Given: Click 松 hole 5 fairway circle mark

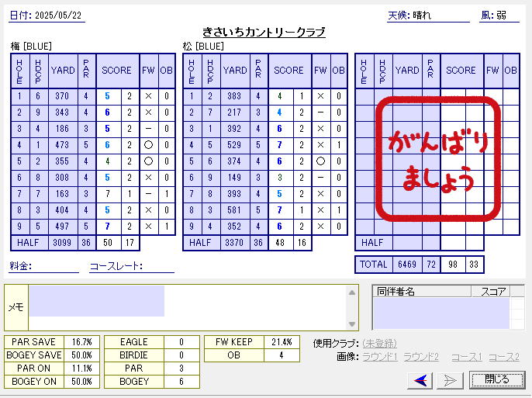Looking at the screenshot, I should coord(320,161).
